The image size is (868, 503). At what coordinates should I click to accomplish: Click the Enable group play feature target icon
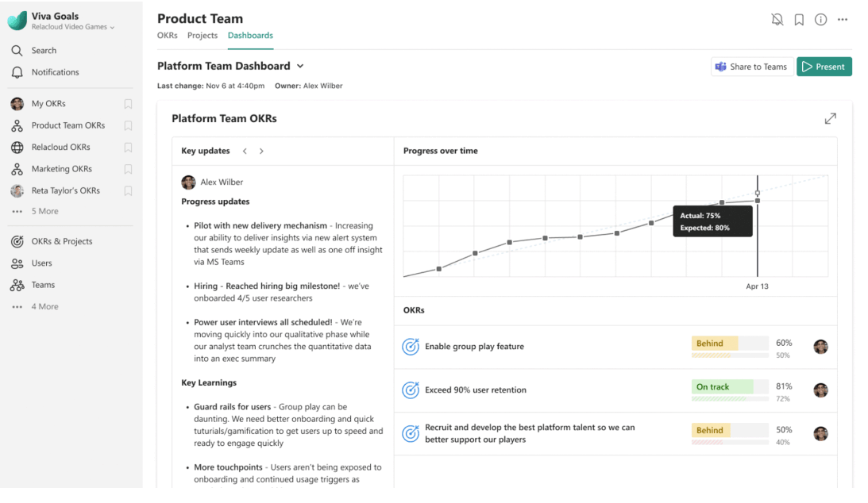click(411, 347)
